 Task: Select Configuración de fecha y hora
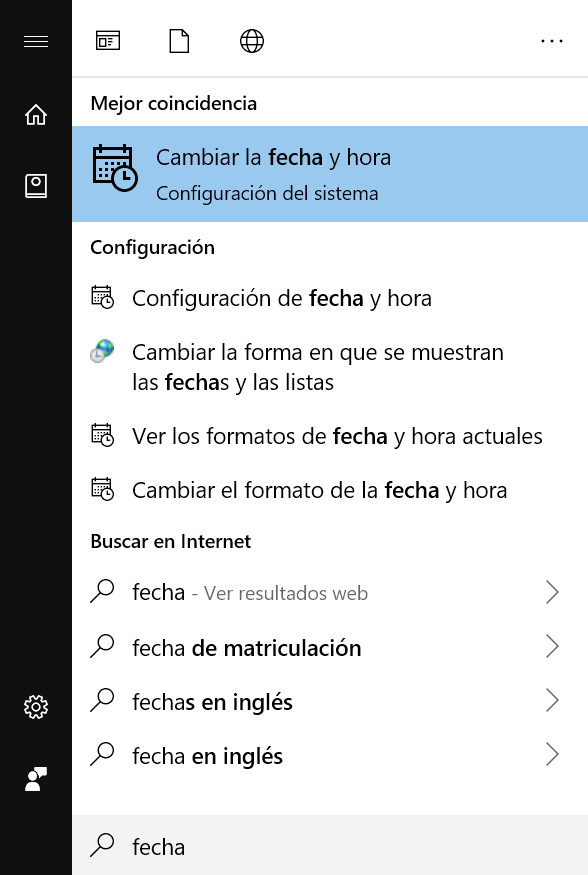pos(330,298)
